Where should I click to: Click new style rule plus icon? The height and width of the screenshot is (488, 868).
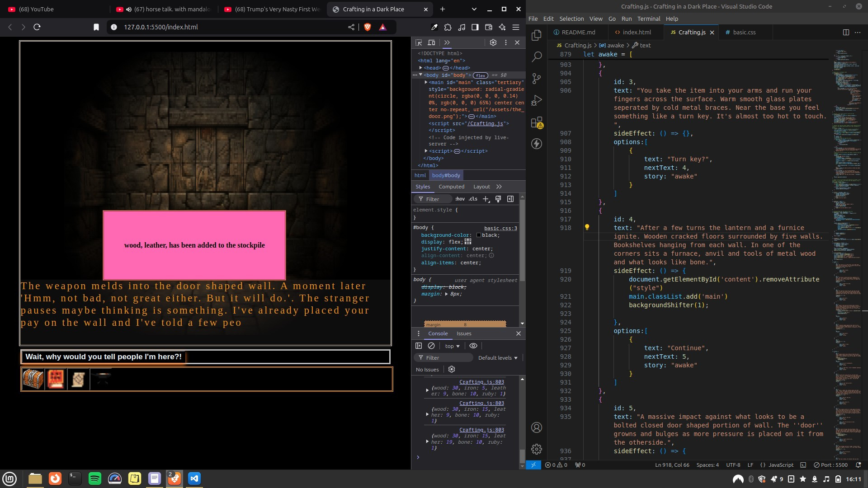click(486, 199)
